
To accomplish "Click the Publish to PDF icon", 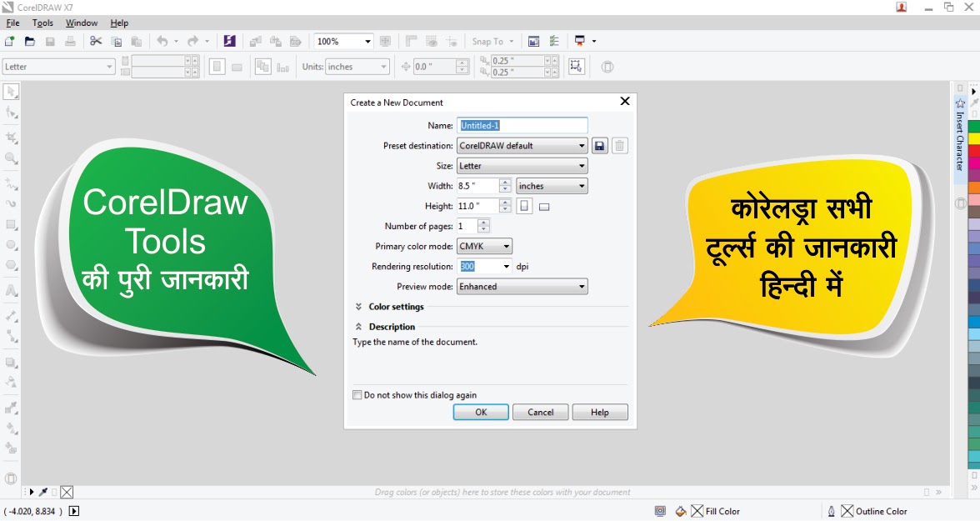I will click(x=296, y=42).
